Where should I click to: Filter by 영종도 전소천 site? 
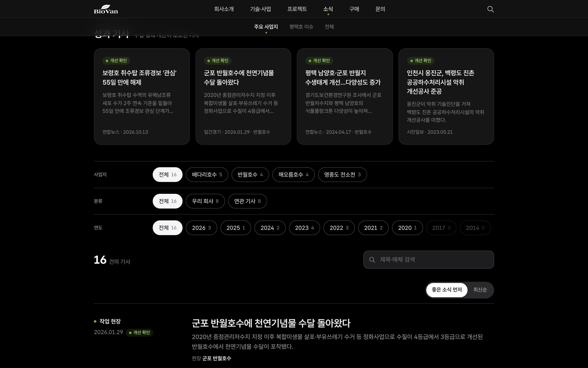point(342,174)
